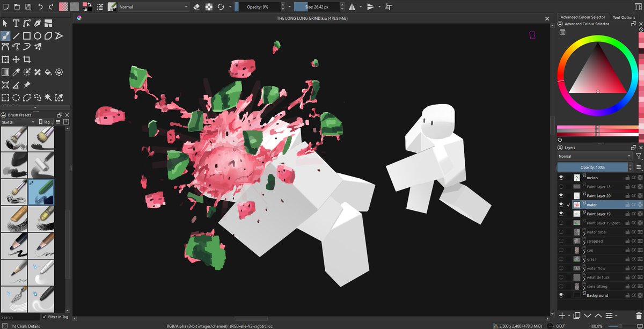Show the water tabel layer
This screenshot has width=644, height=329.
point(561,232)
